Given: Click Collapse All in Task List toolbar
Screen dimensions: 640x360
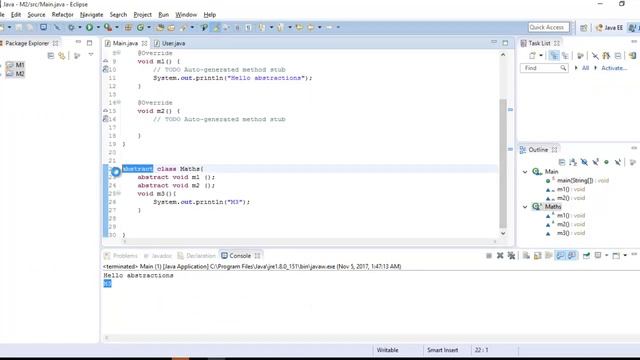Looking at the screenshot, I should tap(618, 56).
